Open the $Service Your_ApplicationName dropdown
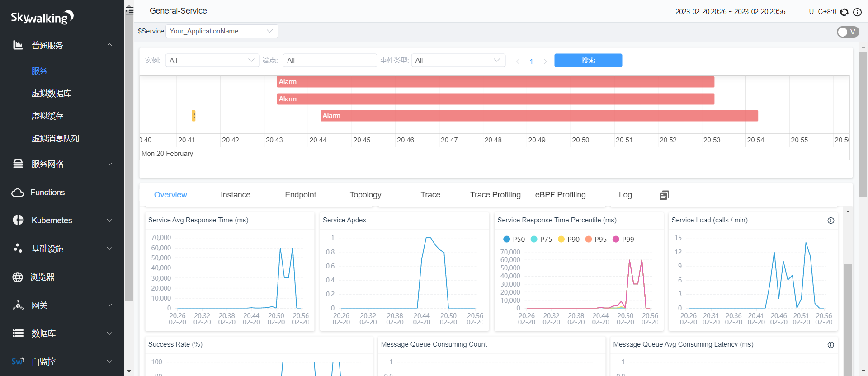This screenshot has width=868, height=376. [x=222, y=31]
